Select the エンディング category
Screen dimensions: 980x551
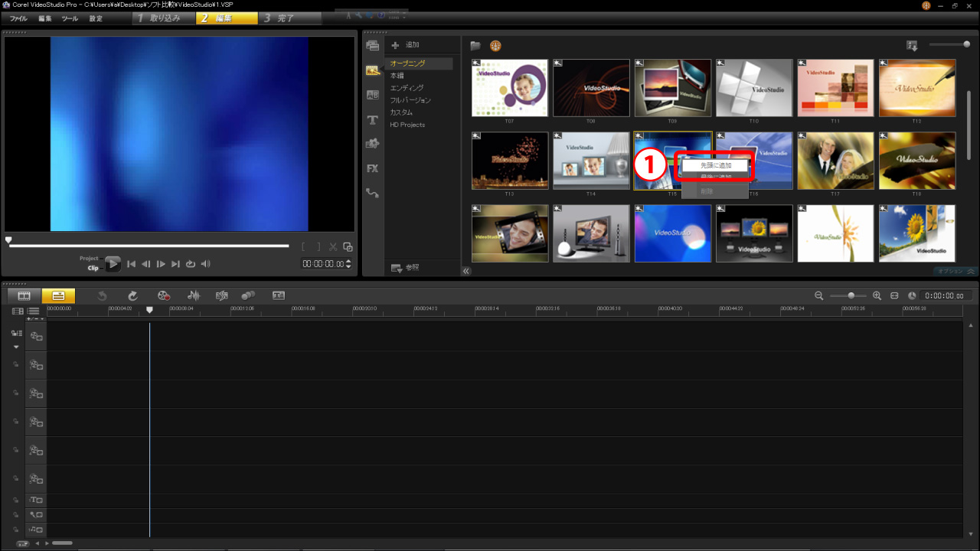click(x=407, y=88)
